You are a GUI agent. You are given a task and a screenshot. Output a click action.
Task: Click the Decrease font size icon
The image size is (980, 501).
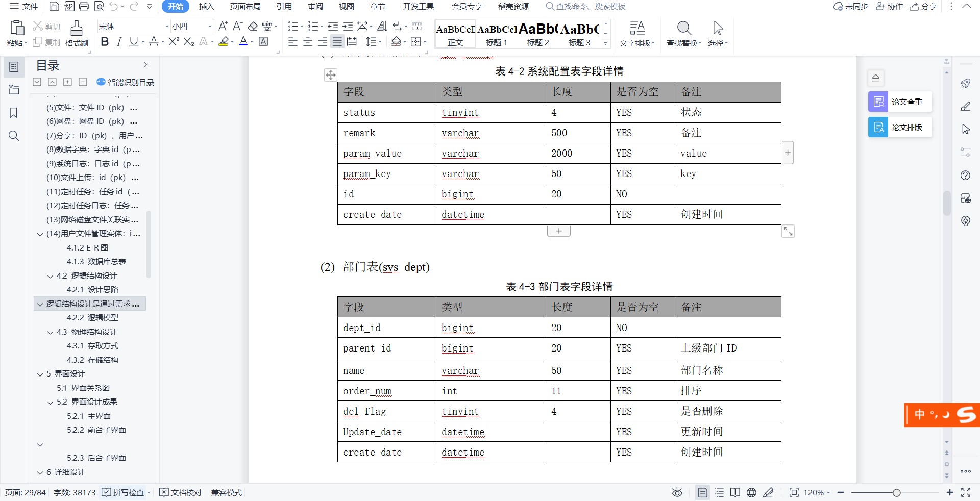[237, 26]
